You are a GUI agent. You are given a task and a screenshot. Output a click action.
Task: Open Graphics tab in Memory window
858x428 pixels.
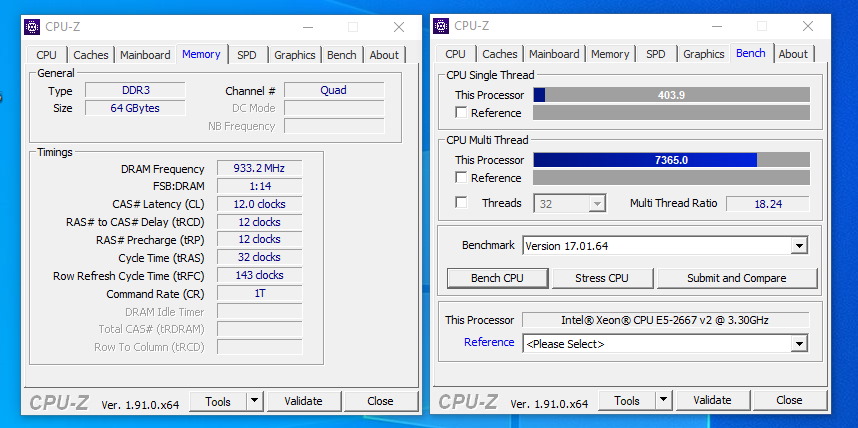295,55
